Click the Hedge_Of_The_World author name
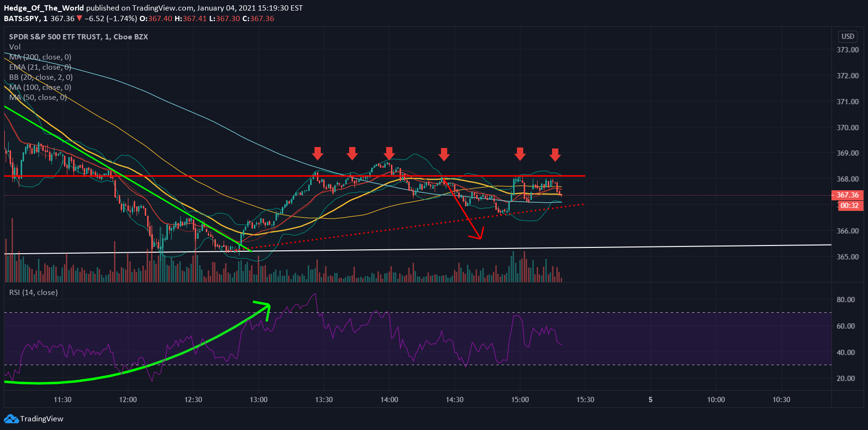 pyautogui.click(x=44, y=8)
